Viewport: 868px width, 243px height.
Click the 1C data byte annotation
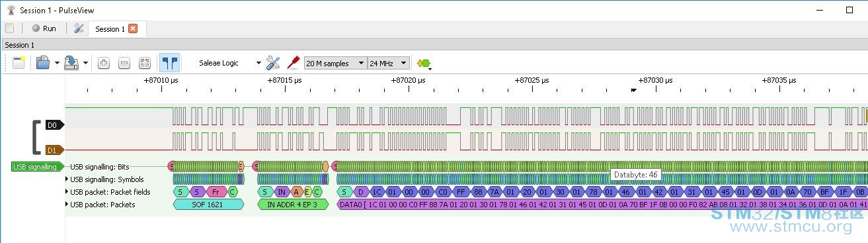pos(377,192)
